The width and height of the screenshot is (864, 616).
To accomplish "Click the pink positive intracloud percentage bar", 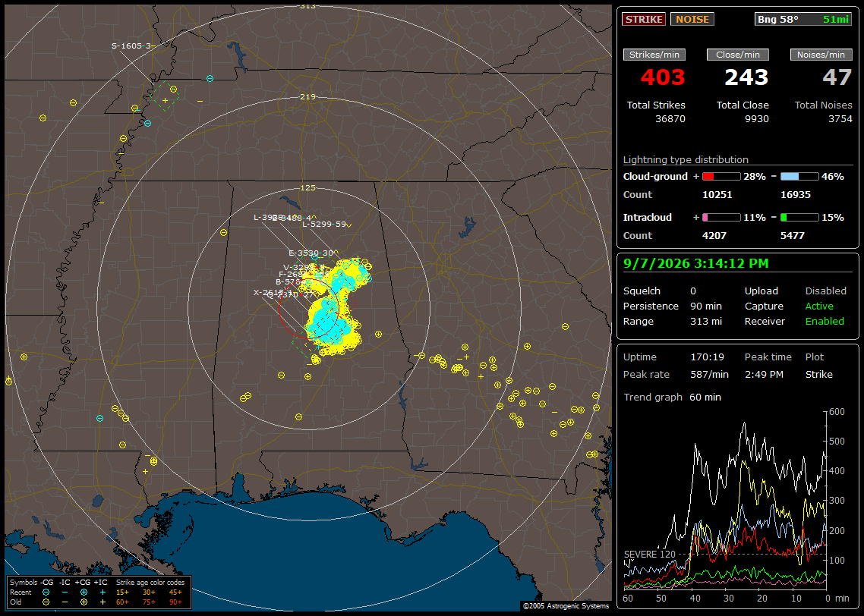I will [721, 218].
